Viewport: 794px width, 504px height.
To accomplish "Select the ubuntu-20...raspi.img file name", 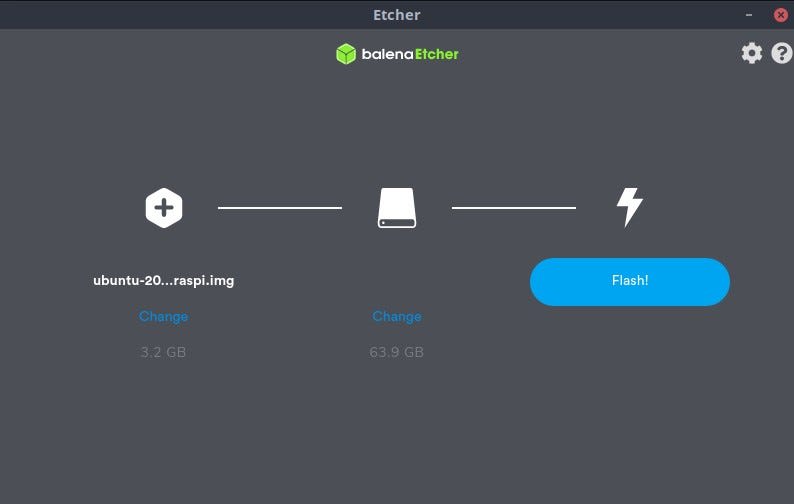I will click(164, 281).
